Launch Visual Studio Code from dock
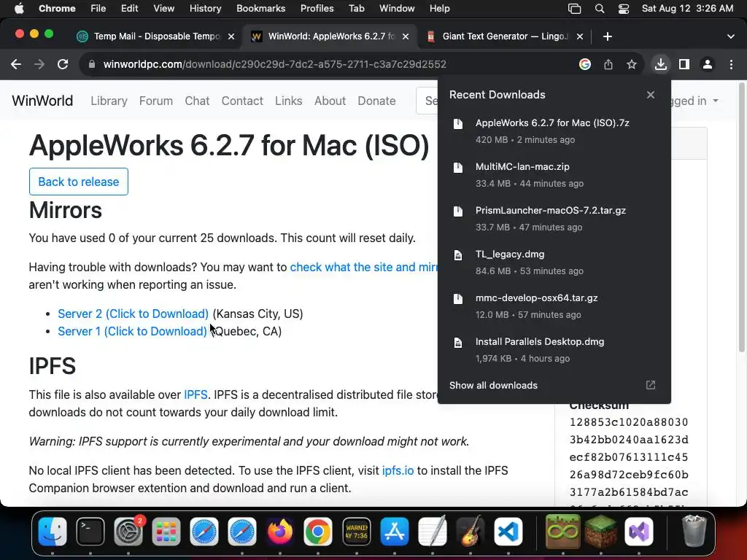 coord(508,532)
